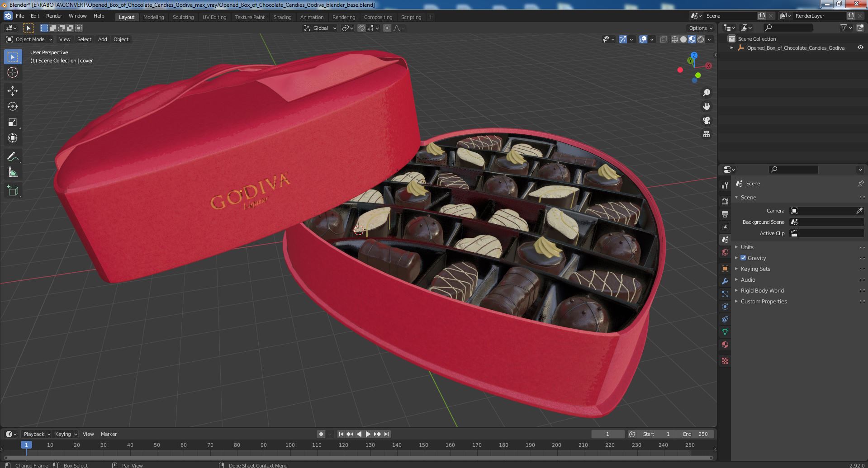Select the Cursor tool in the toolbar
Screen dimensions: 868x468
tap(13, 72)
